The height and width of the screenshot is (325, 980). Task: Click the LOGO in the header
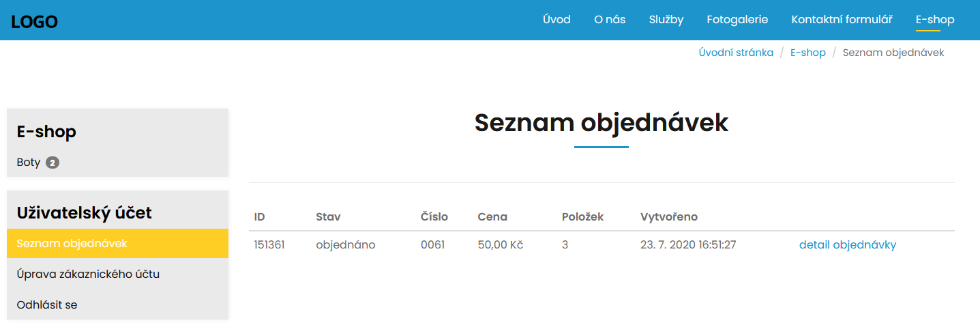[34, 22]
